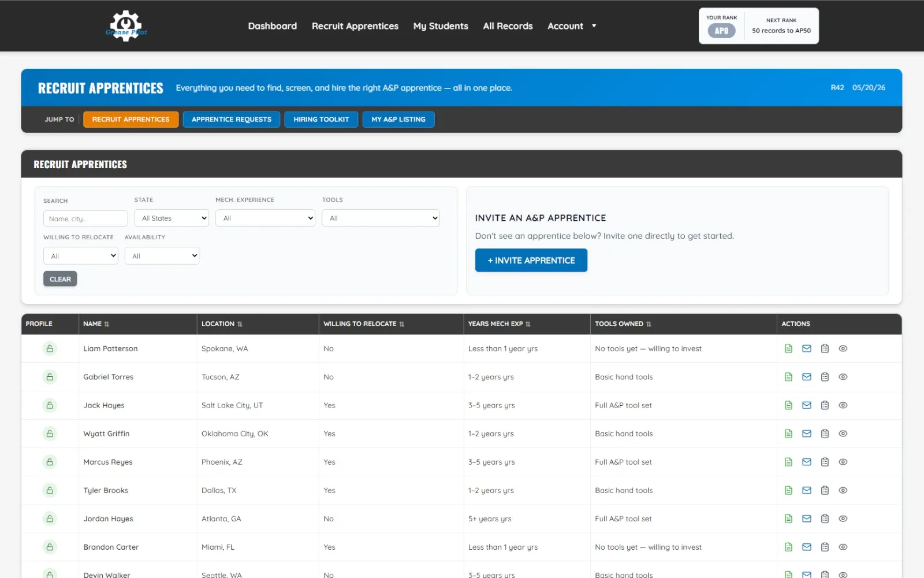The width and height of the screenshot is (924, 578).
Task: Open the clipboard icon for Gabriel Torres
Action: 825,377
